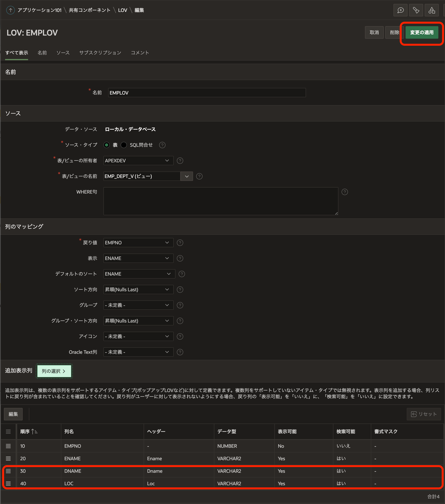Show help for グループ
The width and height of the screenshot is (445, 504).
coord(180,305)
